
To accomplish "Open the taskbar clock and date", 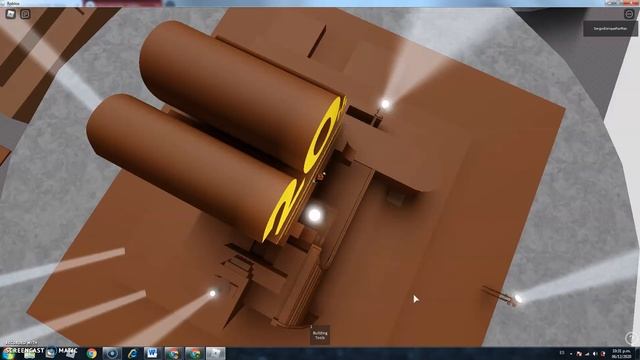I will pos(621,353).
